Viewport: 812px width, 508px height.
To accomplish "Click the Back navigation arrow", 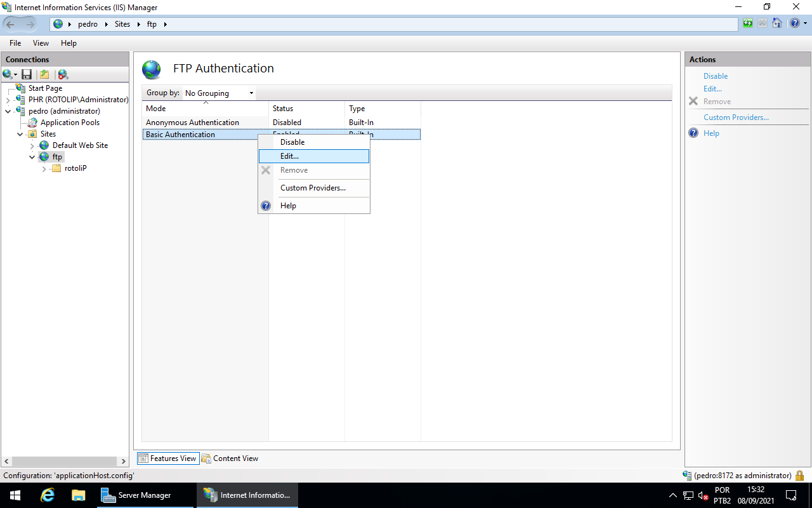I will click(x=11, y=24).
